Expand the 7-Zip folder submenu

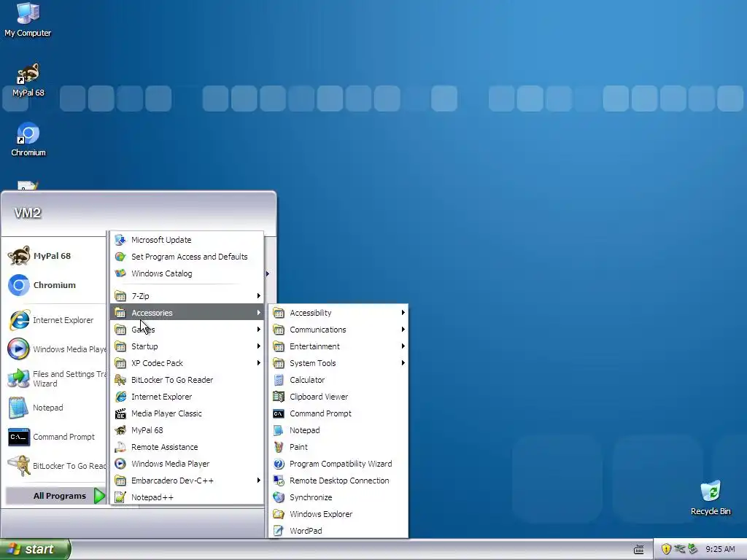(x=187, y=296)
